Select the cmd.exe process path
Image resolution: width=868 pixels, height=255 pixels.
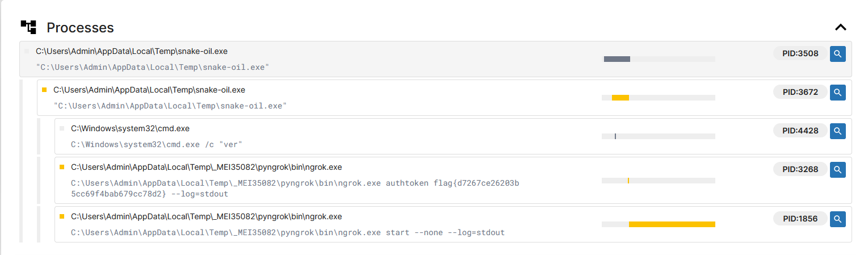pyautogui.click(x=130, y=129)
